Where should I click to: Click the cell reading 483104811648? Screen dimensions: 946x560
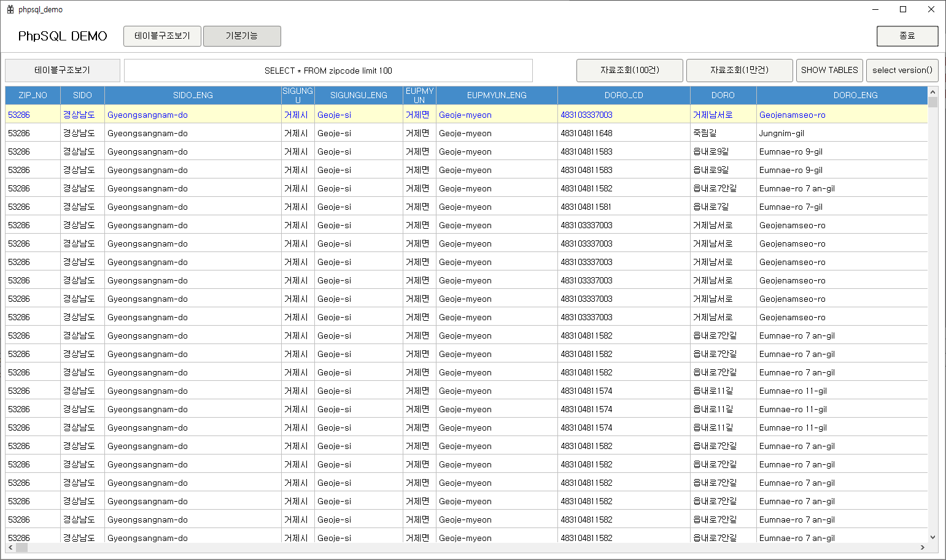tap(624, 133)
